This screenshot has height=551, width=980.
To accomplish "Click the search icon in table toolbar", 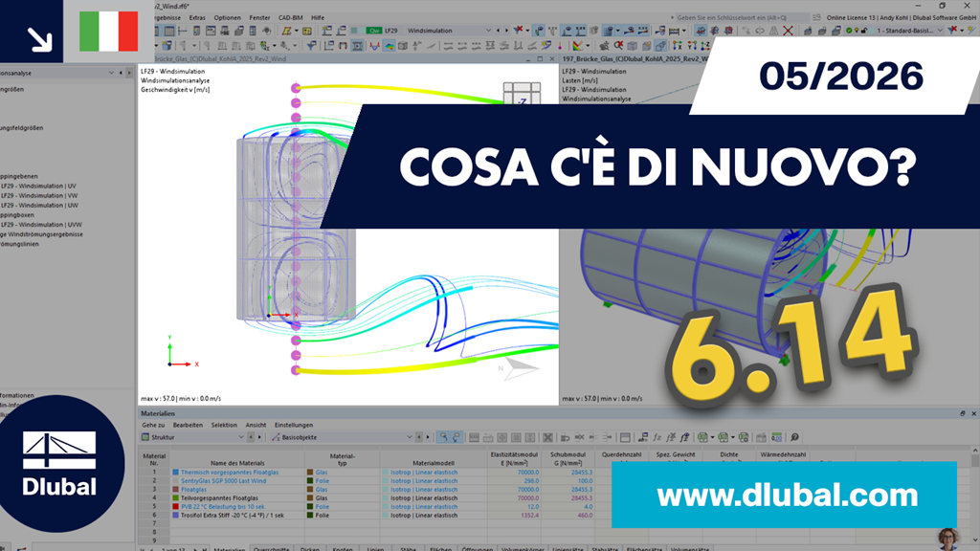I will point(794,437).
